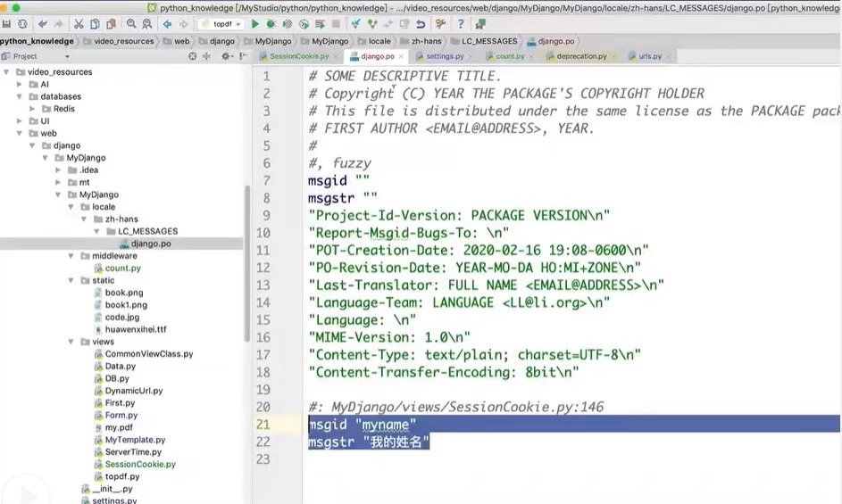842x504 pixels.
Task: Switch to the settings.py editor tab
Action: coord(445,56)
